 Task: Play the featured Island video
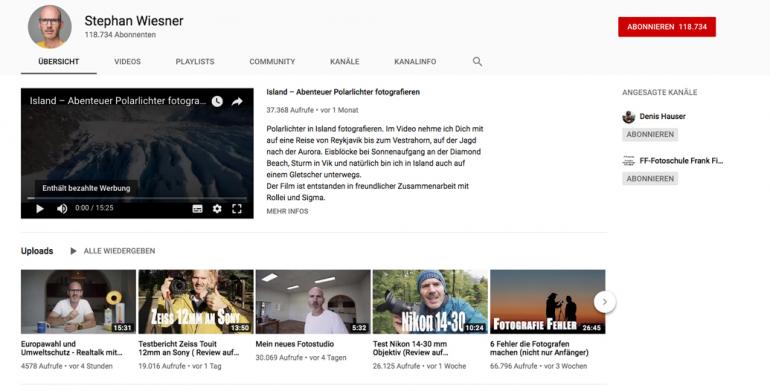40,209
